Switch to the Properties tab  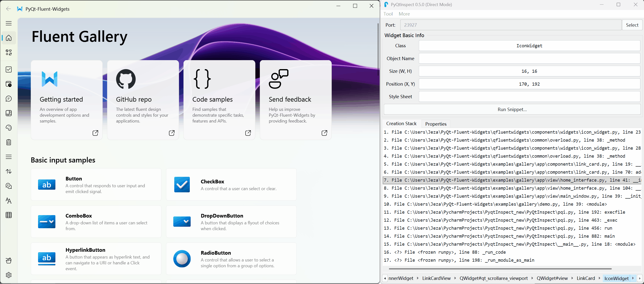[x=436, y=124]
